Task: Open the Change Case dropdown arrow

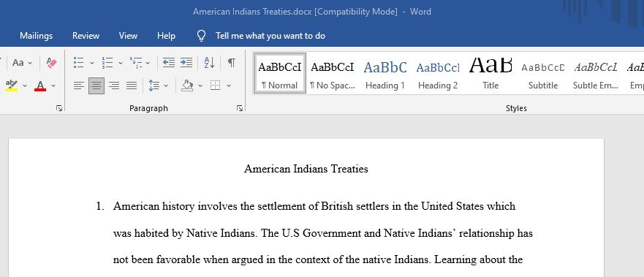Action: 30,63
